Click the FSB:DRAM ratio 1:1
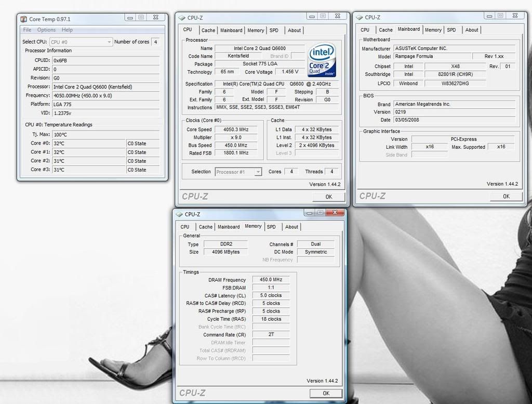This screenshot has height=404, width=532. coord(271,287)
